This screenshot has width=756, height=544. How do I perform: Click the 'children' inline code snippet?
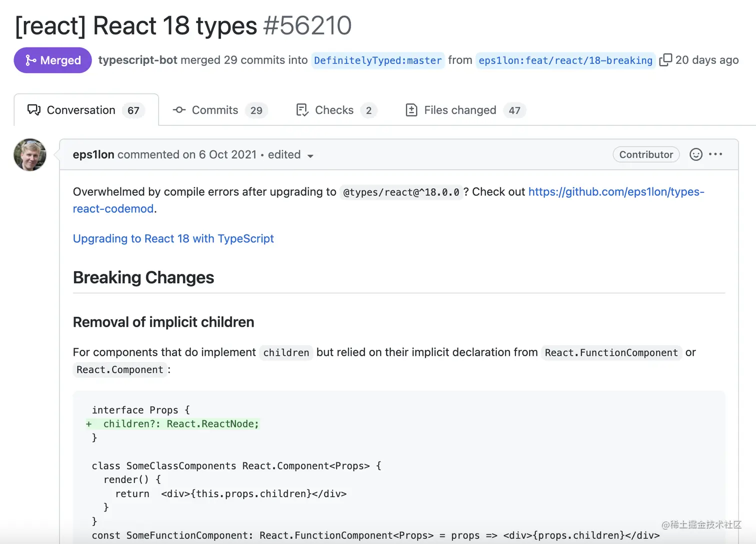[286, 353]
